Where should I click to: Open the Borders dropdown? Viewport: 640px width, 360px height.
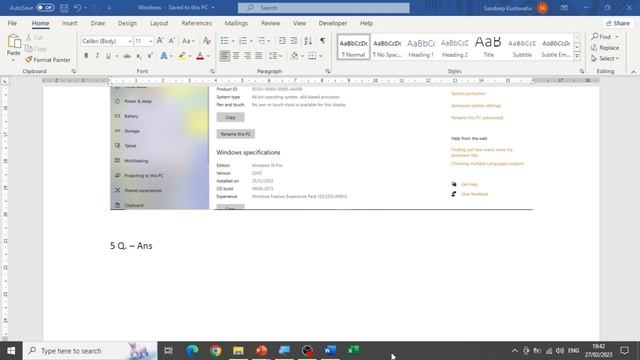pos(320,56)
